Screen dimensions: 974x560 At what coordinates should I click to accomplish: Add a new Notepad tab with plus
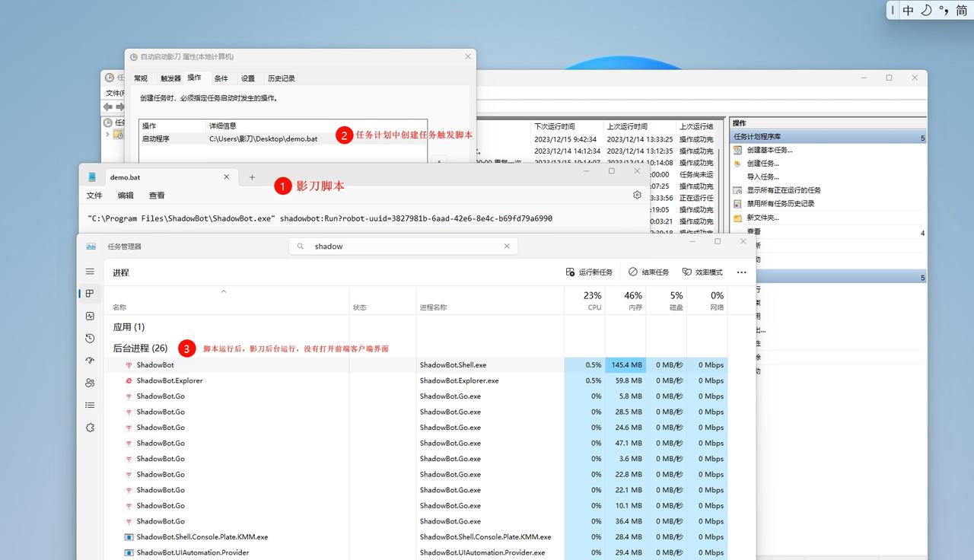coord(252,177)
